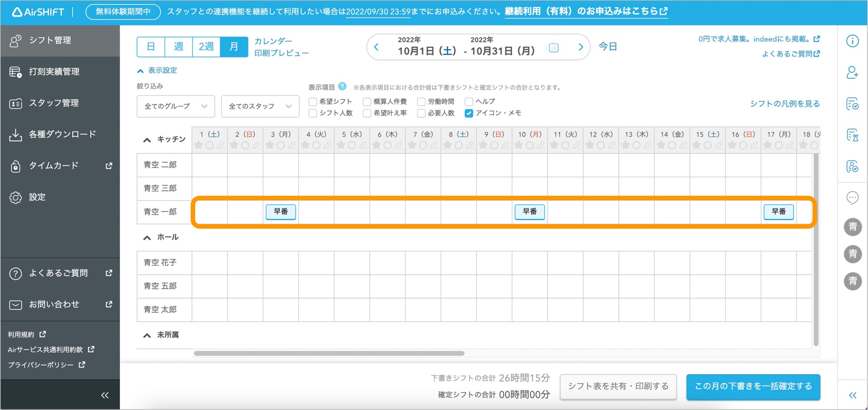Image resolution: width=868 pixels, height=410 pixels.
Task: Collapse the キッチン group
Action: pos(147,140)
